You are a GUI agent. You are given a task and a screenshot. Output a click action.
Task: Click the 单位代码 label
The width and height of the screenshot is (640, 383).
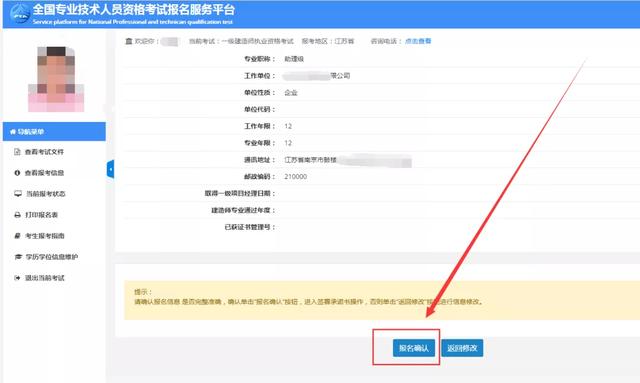[259, 109]
